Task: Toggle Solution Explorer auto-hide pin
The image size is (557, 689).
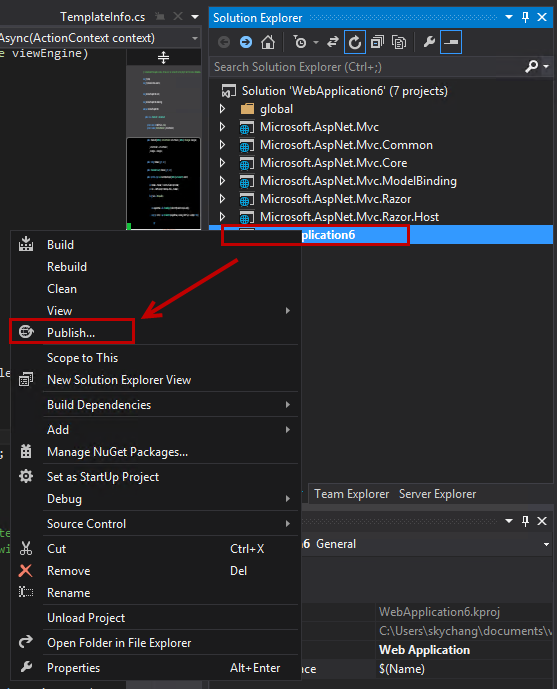Action: pos(525,17)
